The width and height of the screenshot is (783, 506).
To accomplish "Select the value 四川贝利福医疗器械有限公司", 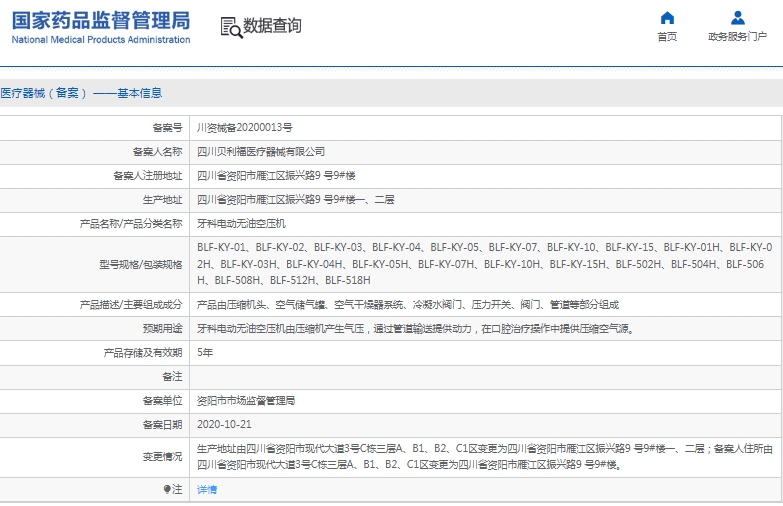I will (x=261, y=151).
